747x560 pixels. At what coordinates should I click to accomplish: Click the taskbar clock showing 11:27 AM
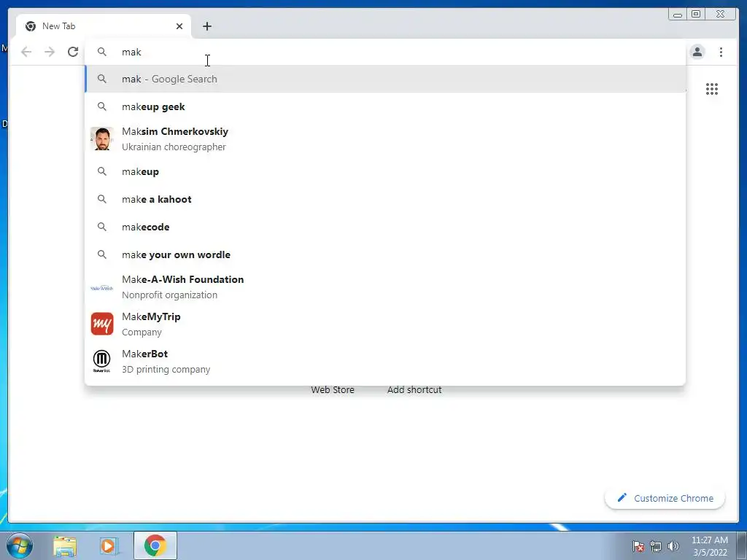tap(710, 546)
